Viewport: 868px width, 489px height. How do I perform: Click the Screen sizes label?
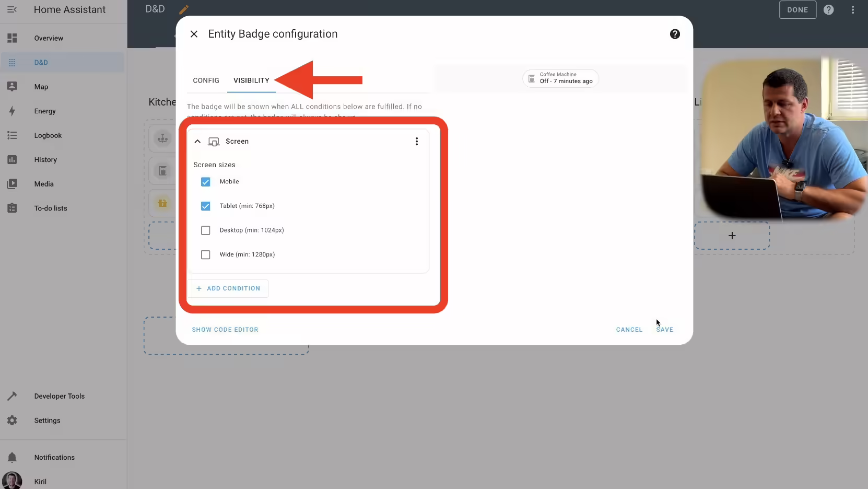coord(214,165)
